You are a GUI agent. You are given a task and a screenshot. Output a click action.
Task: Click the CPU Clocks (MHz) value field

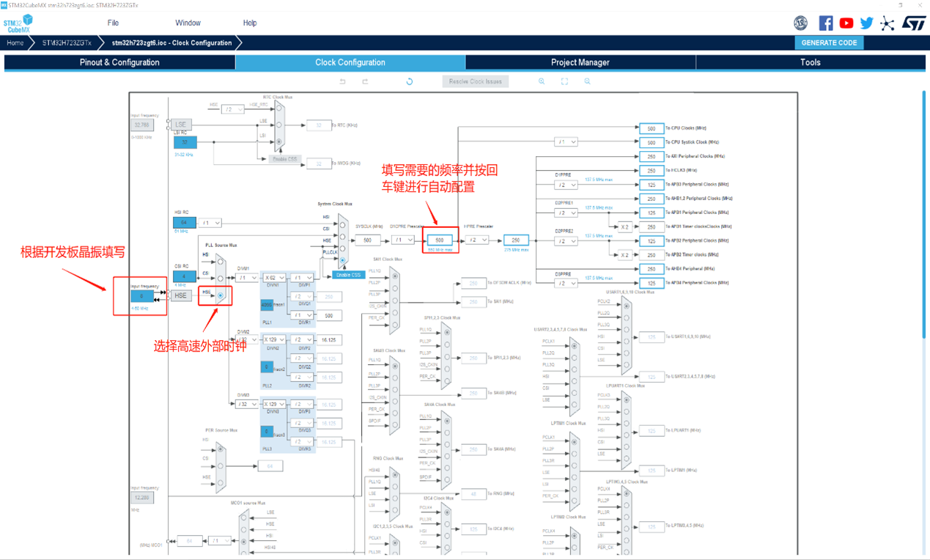(652, 128)
